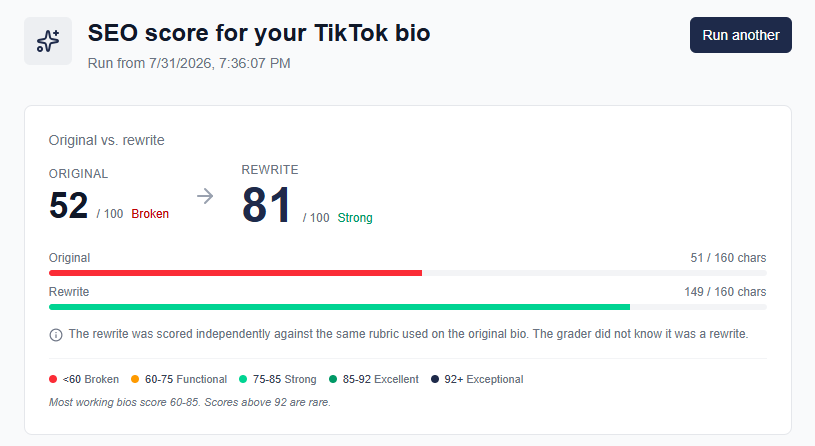Click the orange Functional legend dot
Viewport: 815px width, 446px height.
tap(135, 379)
